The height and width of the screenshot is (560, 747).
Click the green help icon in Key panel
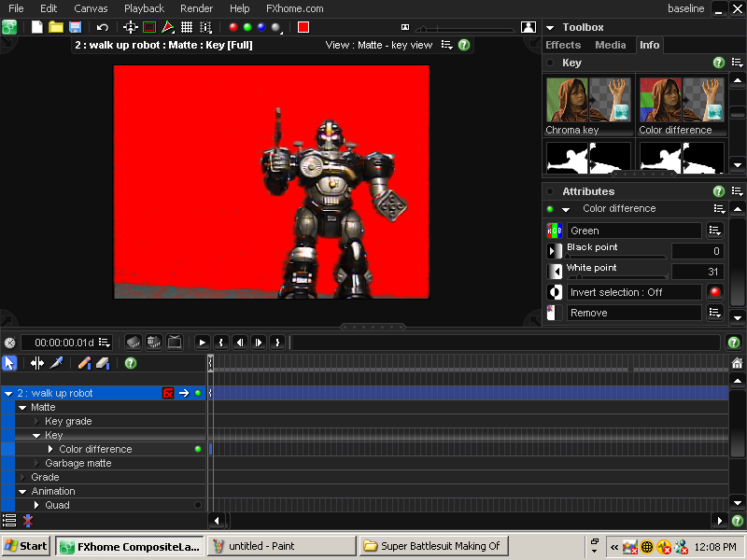tap(718, 63)
